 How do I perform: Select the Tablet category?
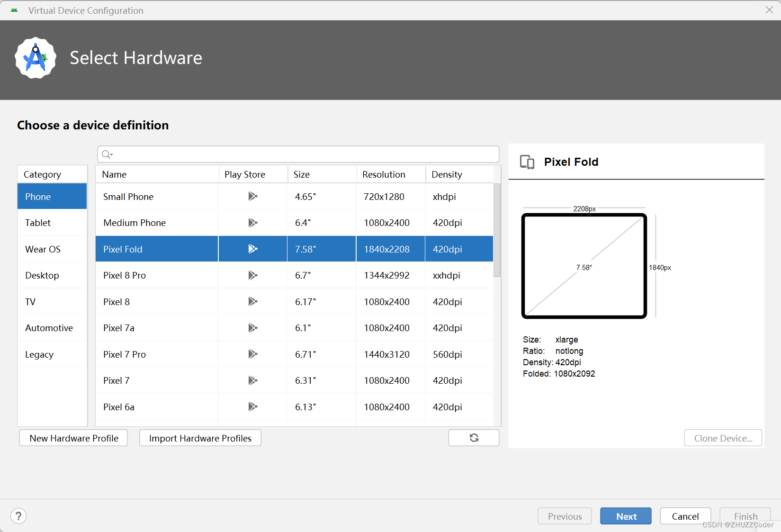click(52, 223)
